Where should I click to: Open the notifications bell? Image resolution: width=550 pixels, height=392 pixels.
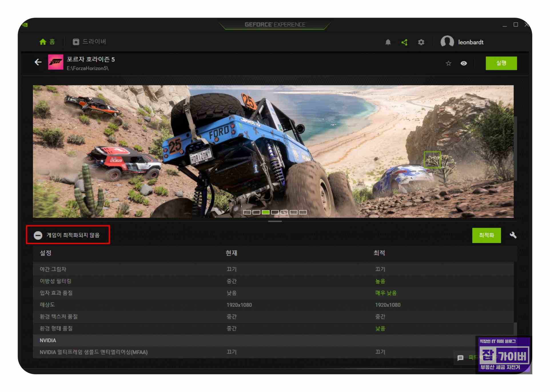click(388, 42)
